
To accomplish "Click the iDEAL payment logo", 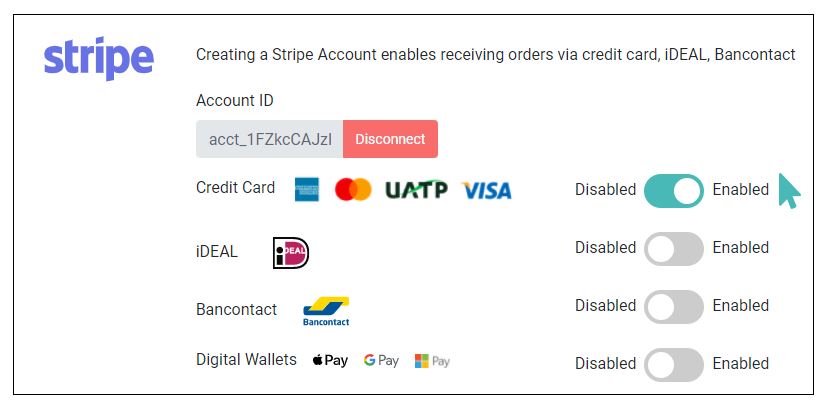I will click(x=291, y=253).
